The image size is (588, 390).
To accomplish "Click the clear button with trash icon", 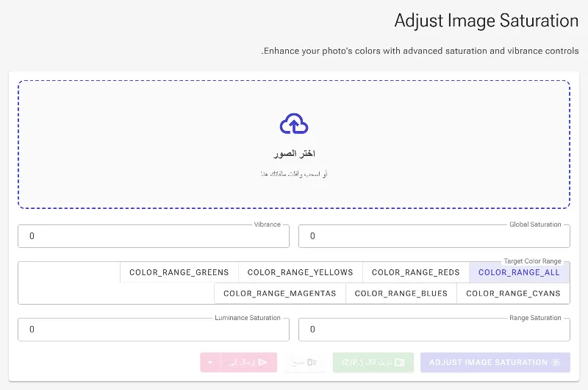I will [305, 362].
